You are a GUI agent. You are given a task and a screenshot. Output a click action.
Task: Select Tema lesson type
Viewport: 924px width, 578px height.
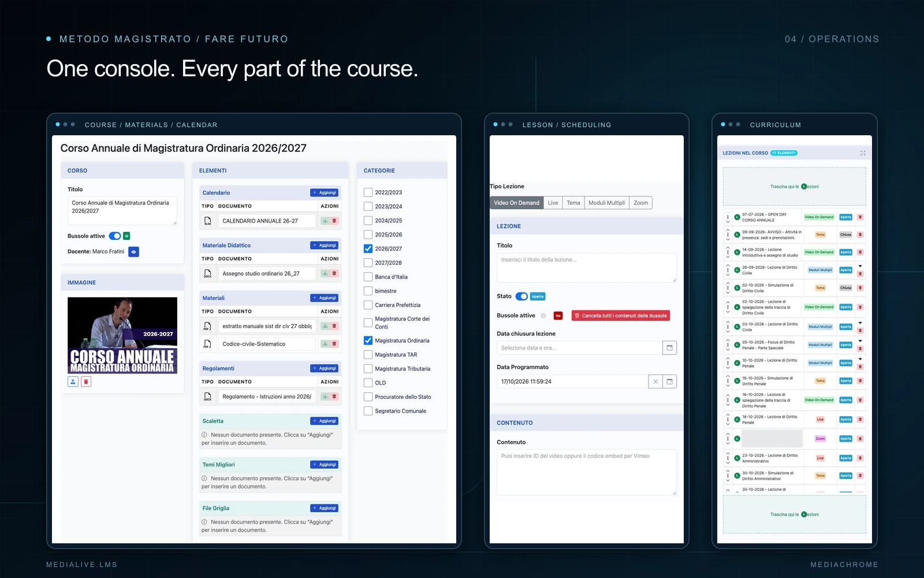pyautogui.click(x=573, y=203)
